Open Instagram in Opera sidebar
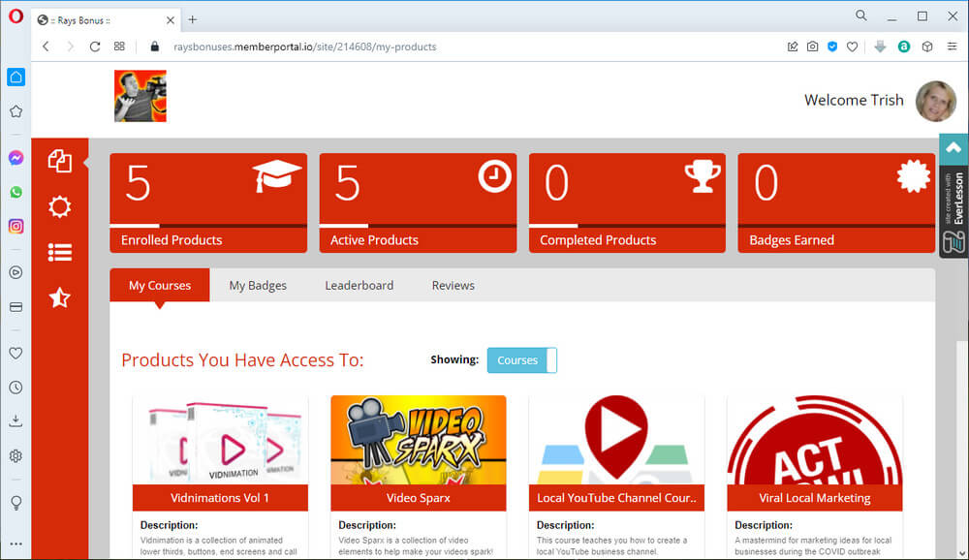The height and width of the screenshot is (560, 969). [16, 226]
